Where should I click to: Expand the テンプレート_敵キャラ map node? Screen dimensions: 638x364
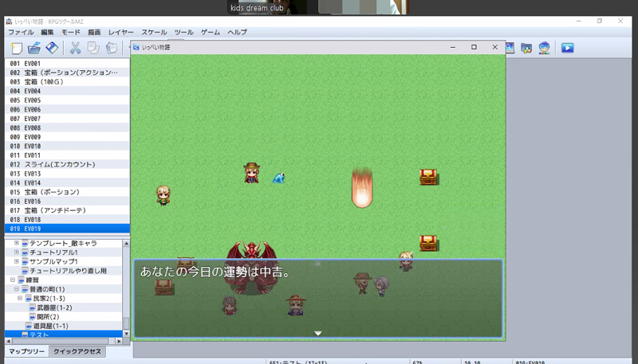pos(16,243)
